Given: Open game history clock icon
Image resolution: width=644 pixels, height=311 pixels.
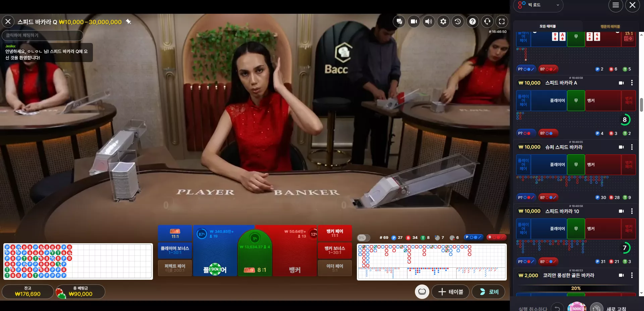Looking at the screenshot, I should (458, 21).
